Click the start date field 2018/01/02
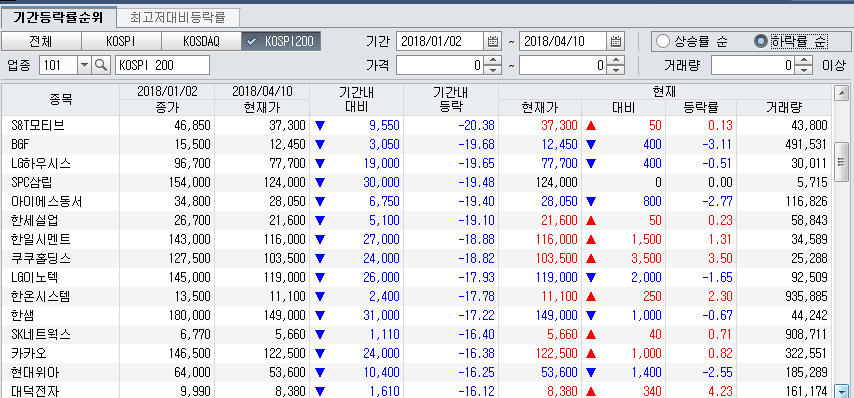This screenshot has width=854, height=398. [x=440, y=41]
